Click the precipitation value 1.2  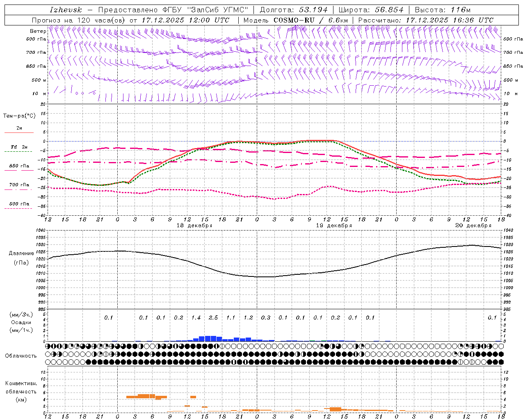[x=248, y=318]
